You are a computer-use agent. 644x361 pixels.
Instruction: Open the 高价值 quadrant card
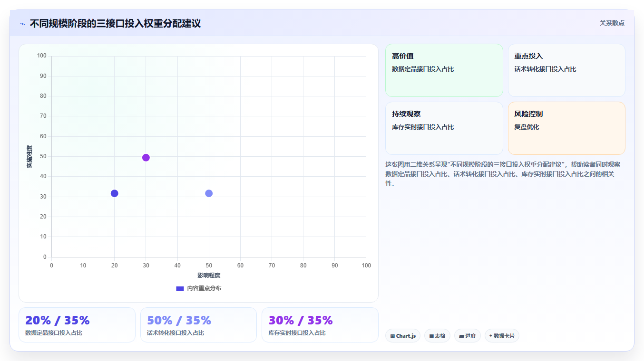(x=444, y=70)
